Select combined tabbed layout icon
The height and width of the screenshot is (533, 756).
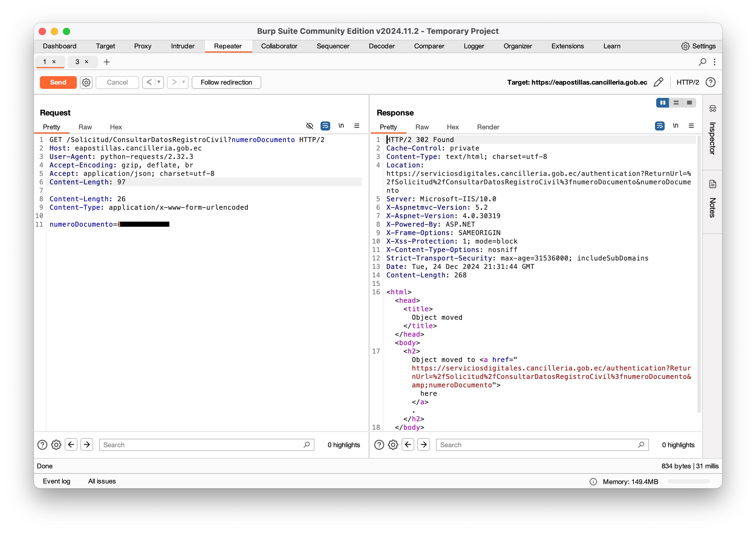tap(689, 103)
